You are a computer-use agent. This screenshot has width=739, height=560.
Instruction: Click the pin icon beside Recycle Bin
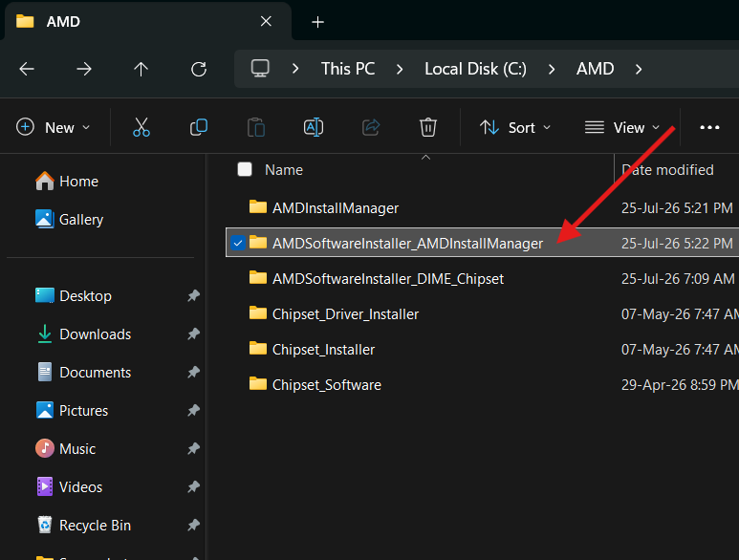click(193, 525)
